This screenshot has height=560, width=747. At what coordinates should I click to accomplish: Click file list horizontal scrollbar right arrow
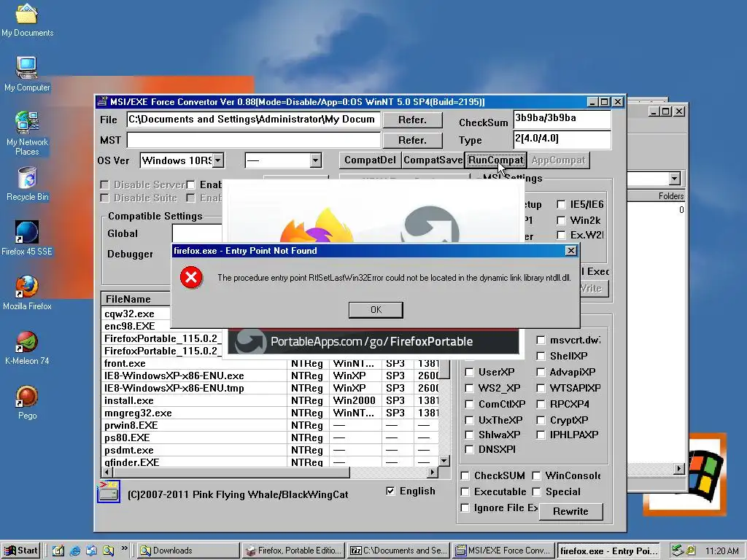[x=432, y=472]
